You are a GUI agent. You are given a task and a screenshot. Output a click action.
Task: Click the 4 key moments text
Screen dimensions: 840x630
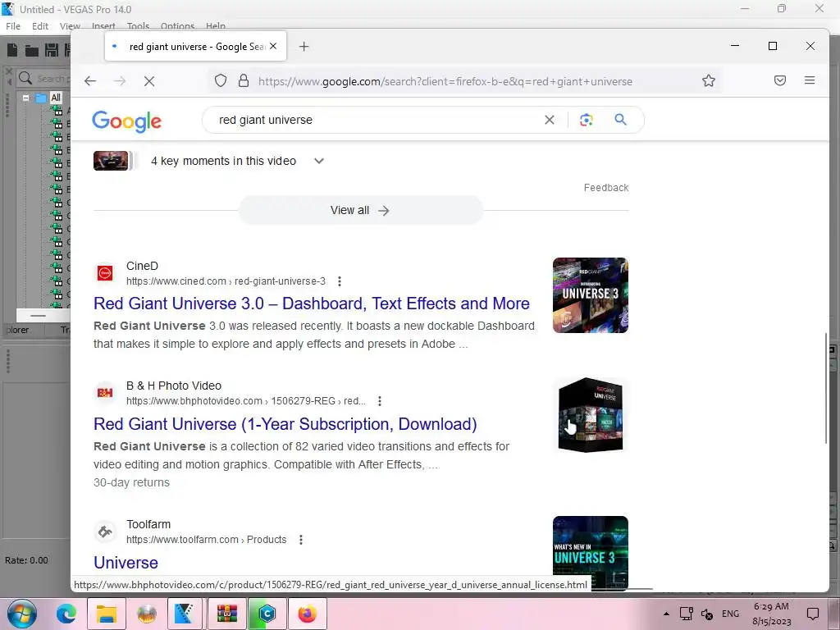(223, 162)
